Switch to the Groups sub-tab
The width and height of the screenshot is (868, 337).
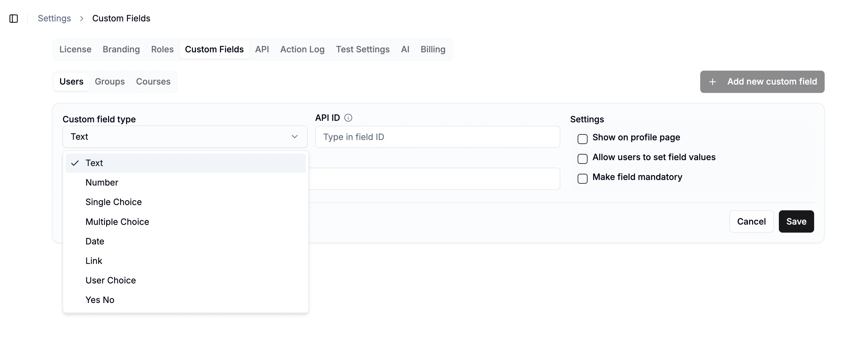110,81
